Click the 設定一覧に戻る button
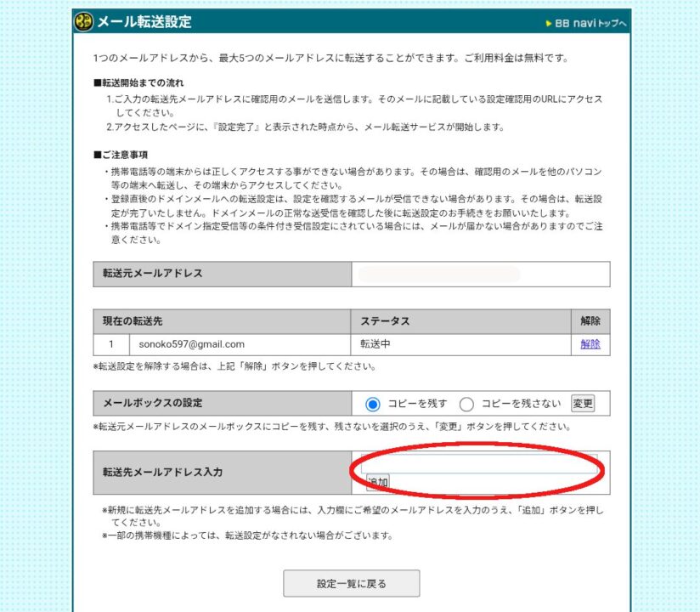700x612 pixels. click(352, 583)
